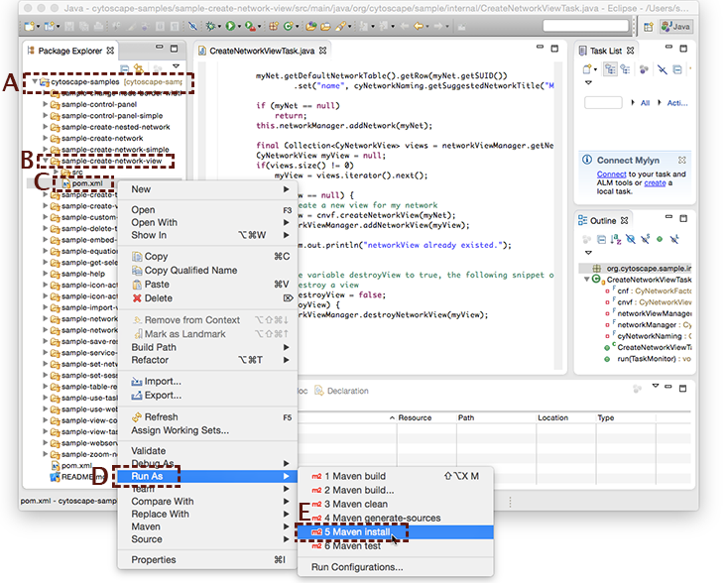
Task: Open the Outline view menu arrow
Action: 588,253
